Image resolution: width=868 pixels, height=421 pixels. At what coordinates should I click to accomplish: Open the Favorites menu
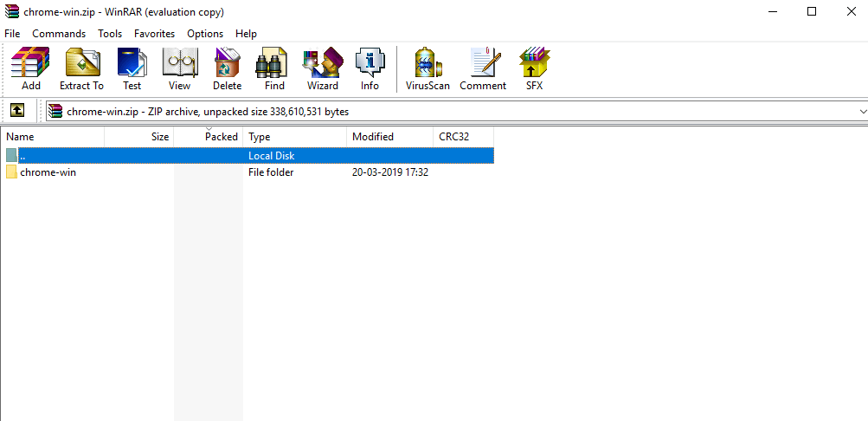pyautogui.click(x=154, y=34)
